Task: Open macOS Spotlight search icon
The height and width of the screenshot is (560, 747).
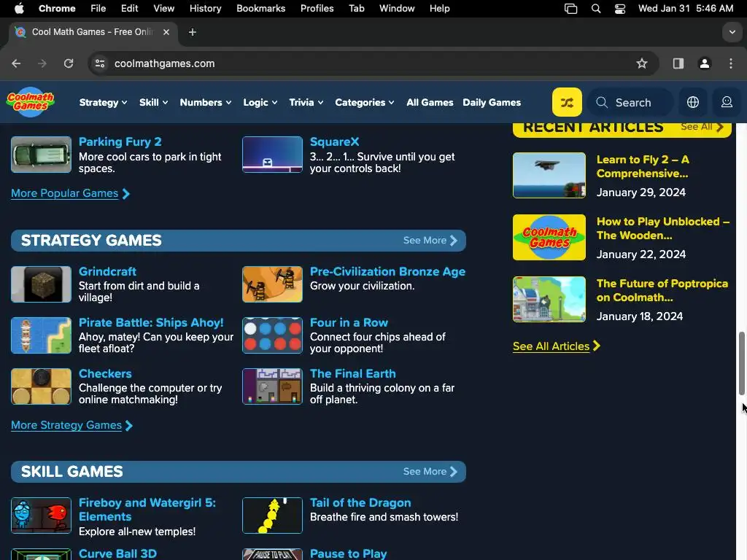Action: tap(595, 8)
